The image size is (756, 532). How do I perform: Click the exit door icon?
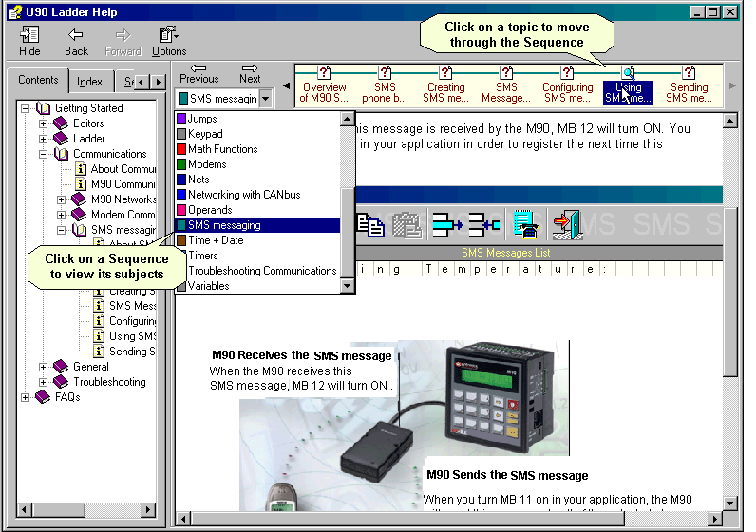[568, 225]
